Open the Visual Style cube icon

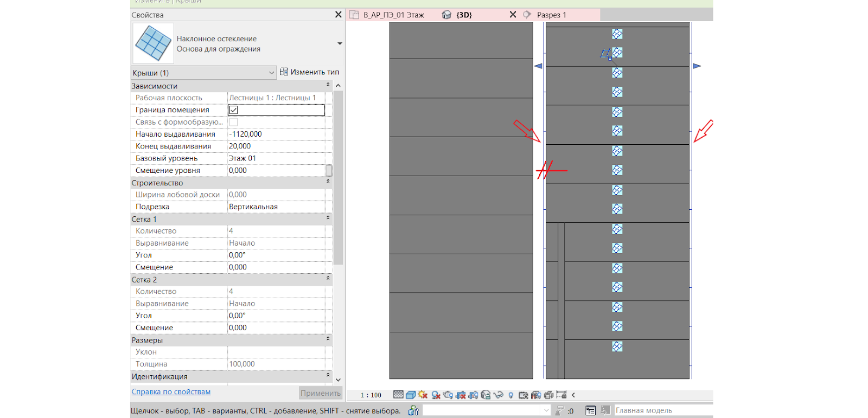coord(411,395)
